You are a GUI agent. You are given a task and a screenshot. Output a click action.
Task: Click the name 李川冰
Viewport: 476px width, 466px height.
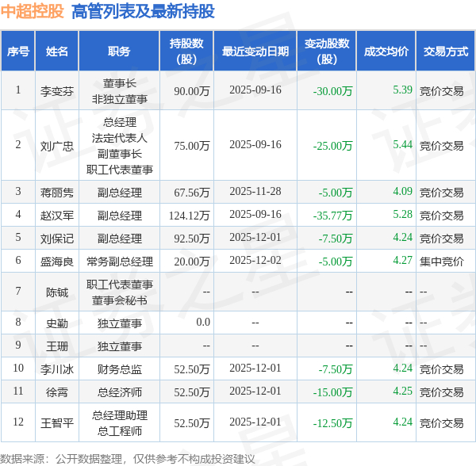coord(57,369)
